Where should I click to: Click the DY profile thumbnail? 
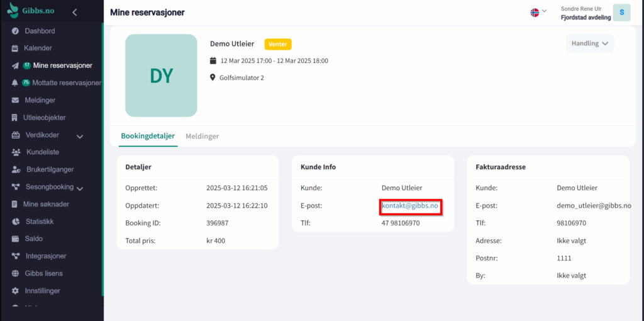click(x=161, y=76)
